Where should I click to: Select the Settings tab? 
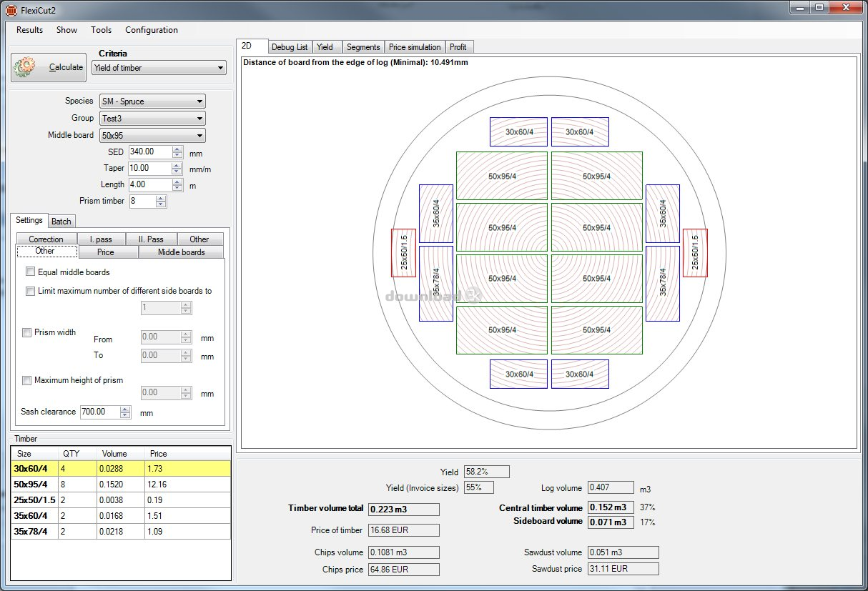coord(29,220)
